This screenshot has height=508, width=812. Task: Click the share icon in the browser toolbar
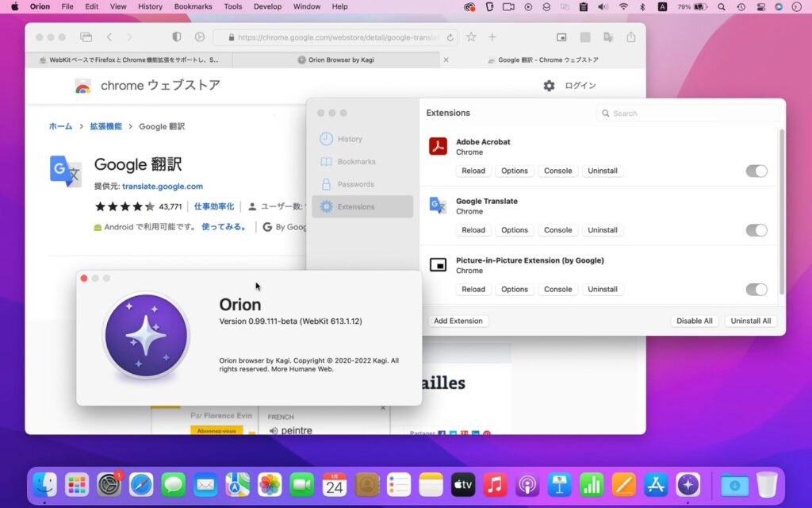[630, 37]
